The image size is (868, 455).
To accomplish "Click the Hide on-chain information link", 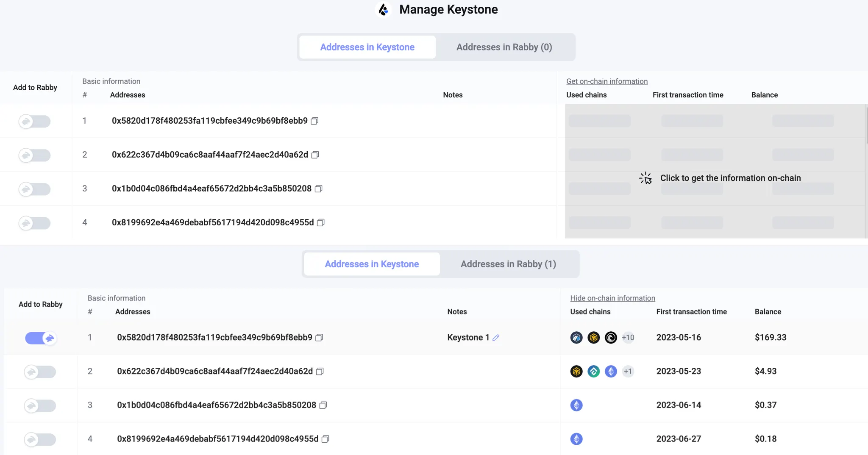I will click(x=612, y=298).
